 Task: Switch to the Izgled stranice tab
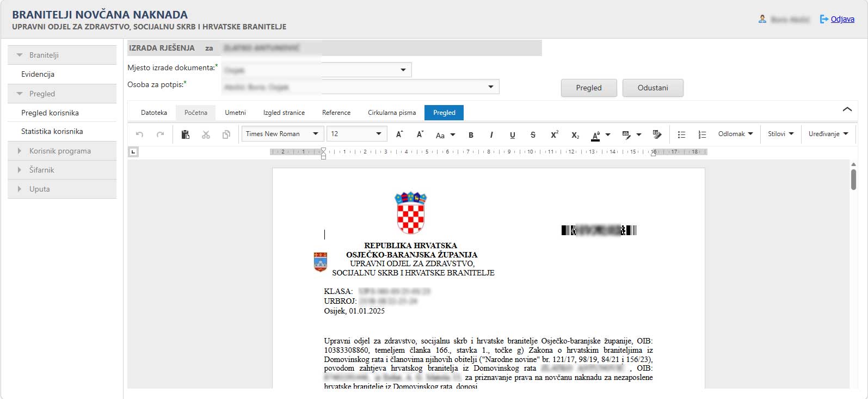point(284,113)
